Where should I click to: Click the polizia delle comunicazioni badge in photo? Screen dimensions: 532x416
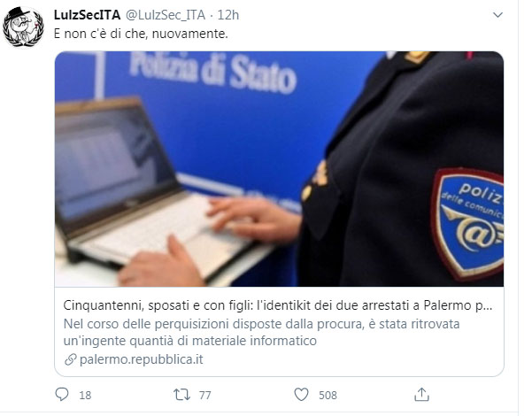click(x=468, y=224)
